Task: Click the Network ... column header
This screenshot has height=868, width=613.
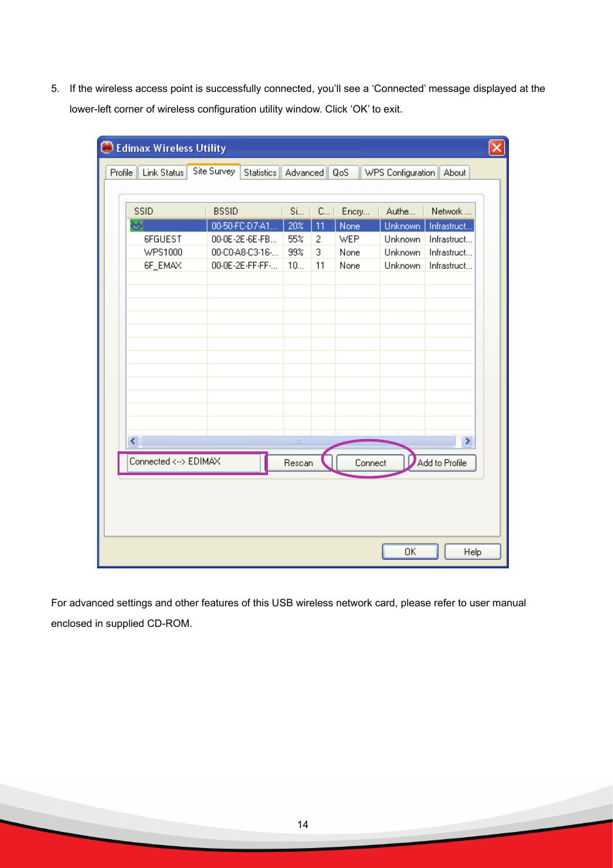Action: (450, 211)
